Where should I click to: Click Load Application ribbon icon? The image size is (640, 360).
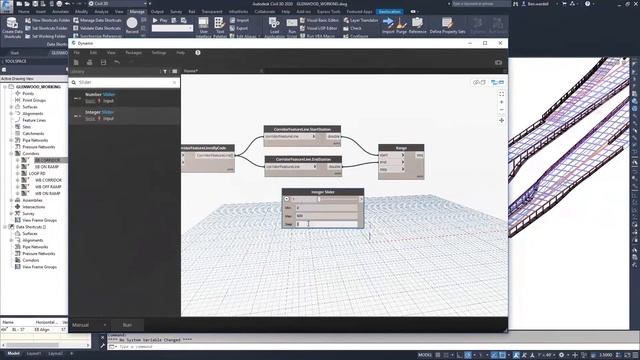(x=274, y=23)
